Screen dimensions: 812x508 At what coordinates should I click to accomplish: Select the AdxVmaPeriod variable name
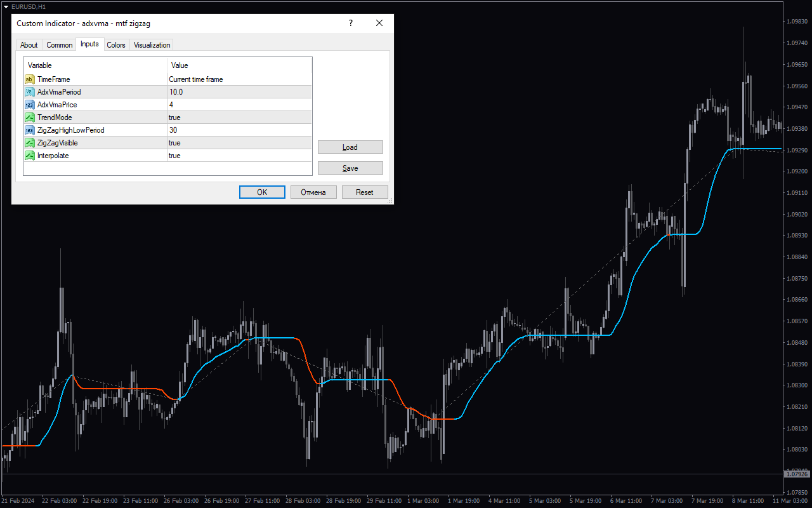click(x=59, y=92)
